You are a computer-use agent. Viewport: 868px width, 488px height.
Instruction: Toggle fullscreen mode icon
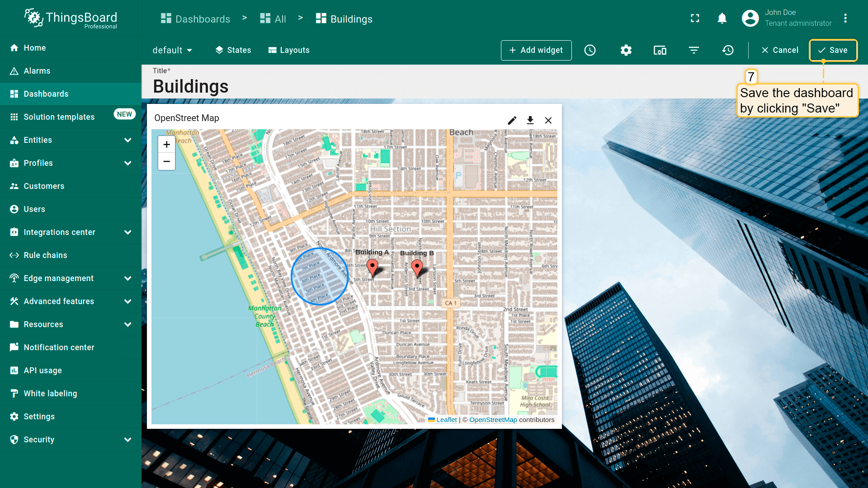click(695, 18)
